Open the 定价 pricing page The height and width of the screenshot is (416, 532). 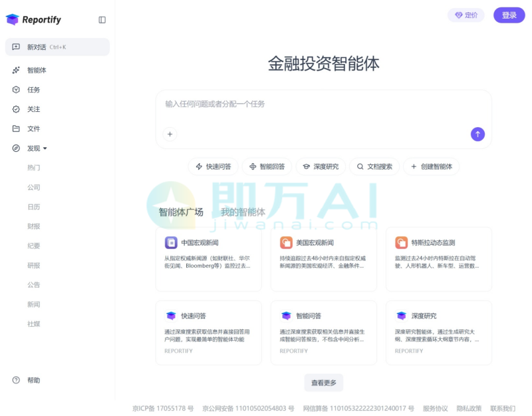tap(465, 15)
